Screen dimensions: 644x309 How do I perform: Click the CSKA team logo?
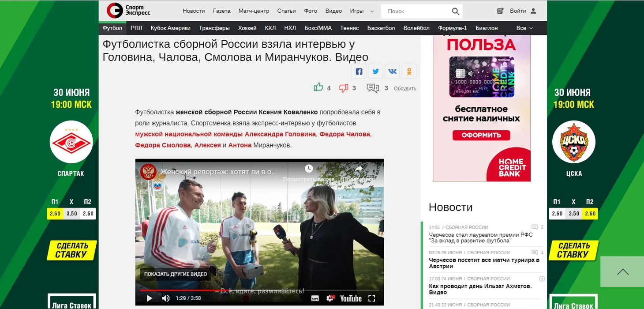tap(574, 142)
